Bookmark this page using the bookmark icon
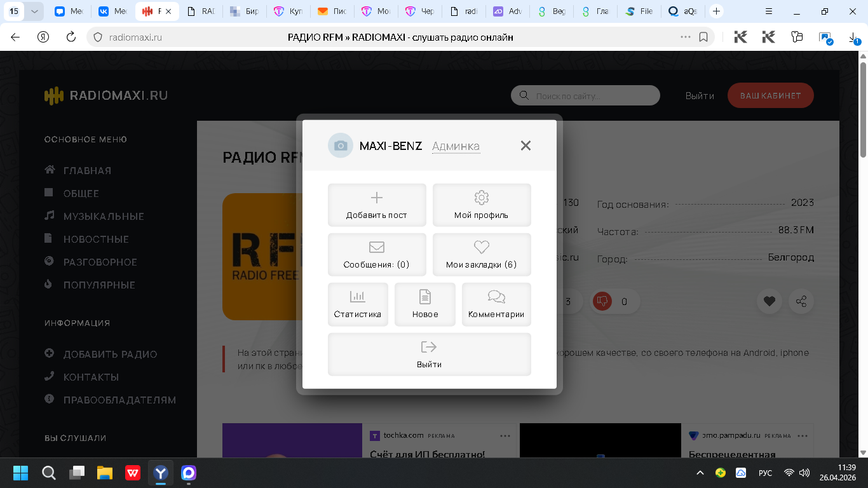This screenshot has height=488, width=868. pyautogui.click(x=703, y=37)
